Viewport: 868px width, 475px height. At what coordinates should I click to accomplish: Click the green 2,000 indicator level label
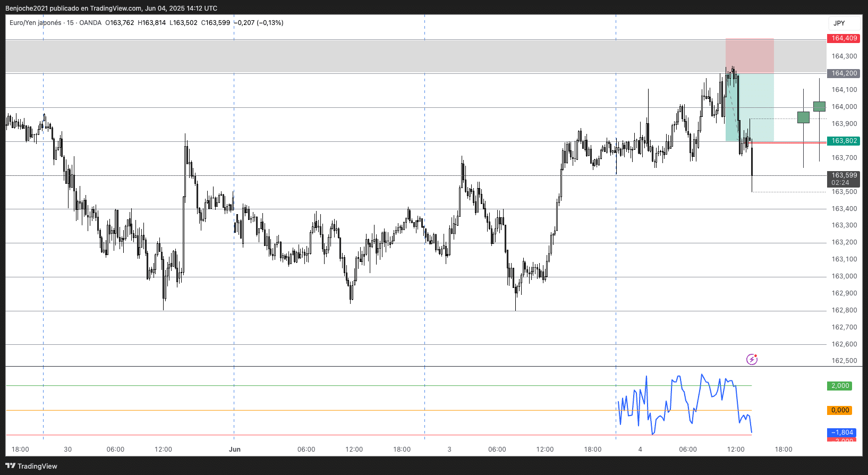point(839,386)
